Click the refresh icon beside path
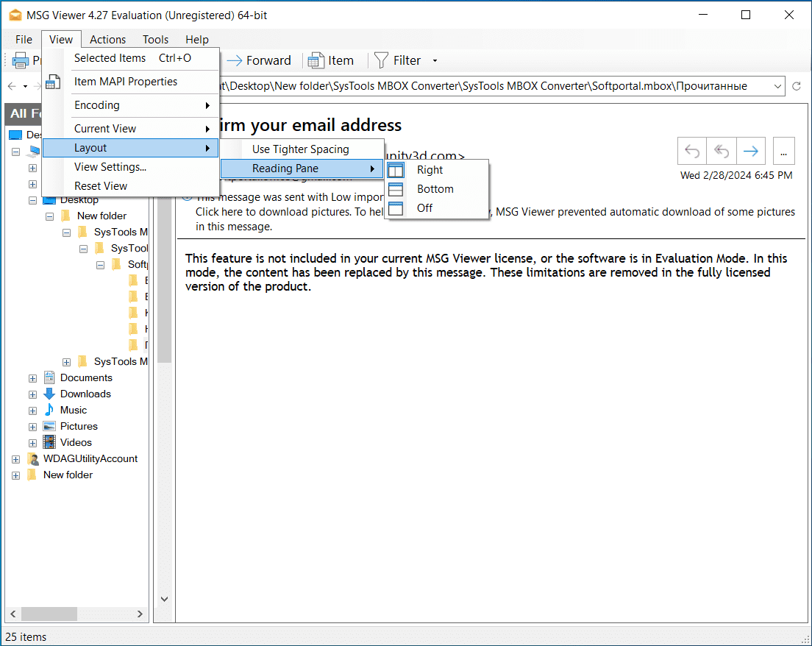812x646 pixels. point(797,86)
